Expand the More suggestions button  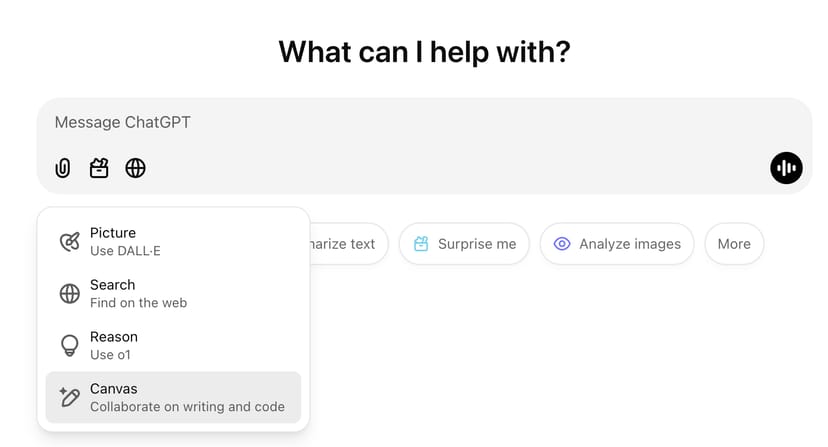tap(734, 244)
